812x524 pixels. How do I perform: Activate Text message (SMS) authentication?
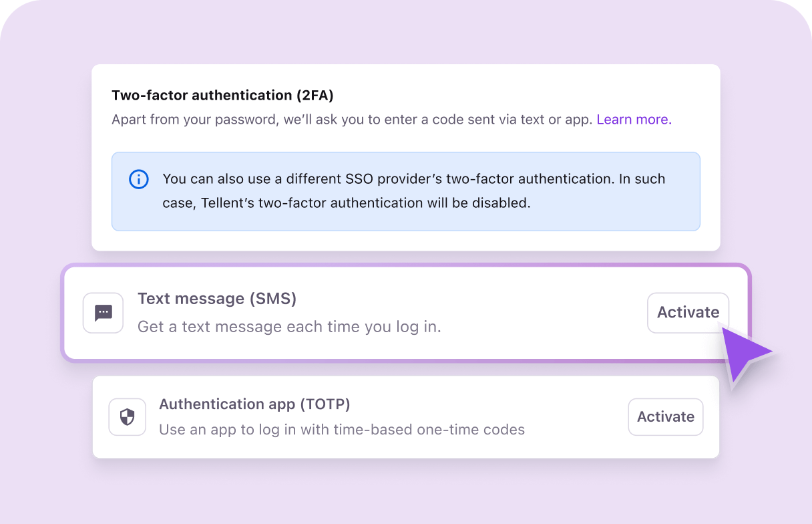click(x=688, y=313)
